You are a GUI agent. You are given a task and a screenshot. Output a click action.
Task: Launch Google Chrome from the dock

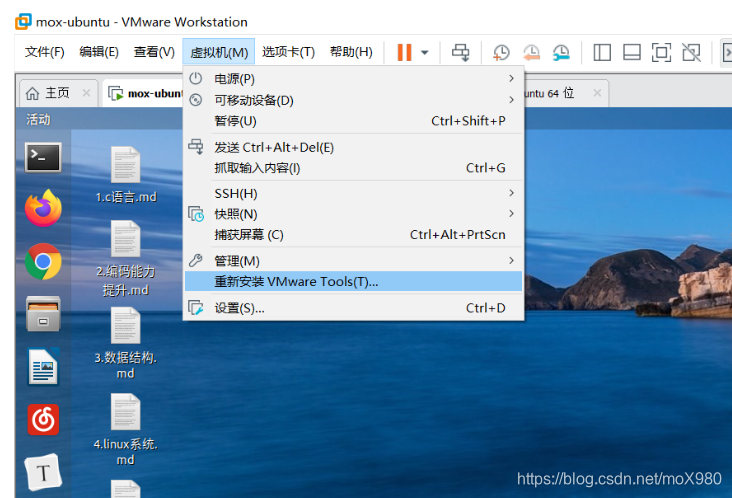point(43,261)
